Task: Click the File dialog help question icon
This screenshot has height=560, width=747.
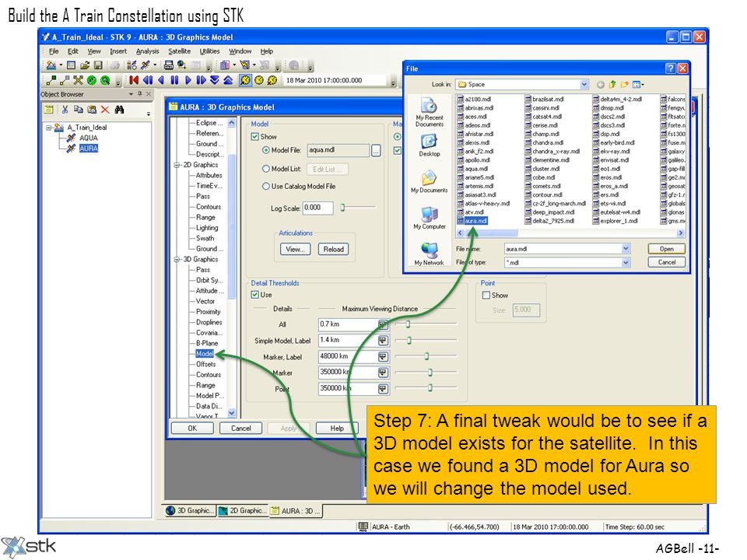Action: (x=670, y=68)
